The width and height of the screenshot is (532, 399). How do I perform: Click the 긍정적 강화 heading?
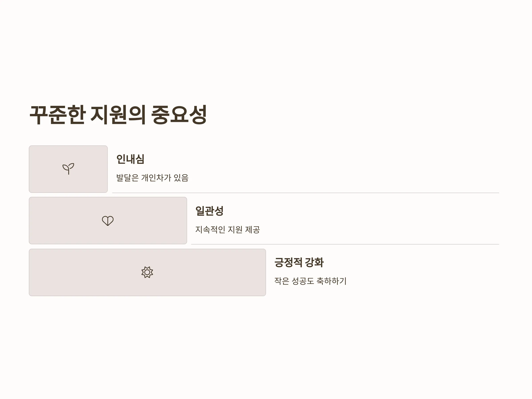299,262
